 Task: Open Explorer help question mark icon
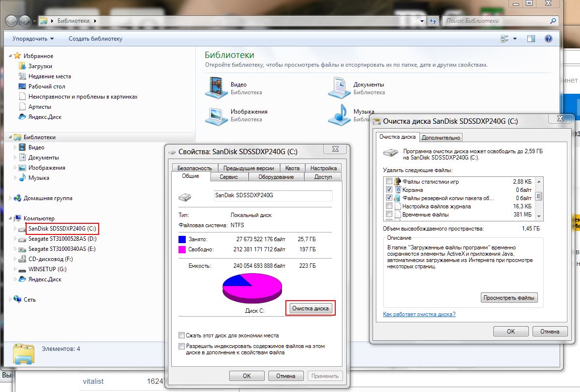coord(549,38)
